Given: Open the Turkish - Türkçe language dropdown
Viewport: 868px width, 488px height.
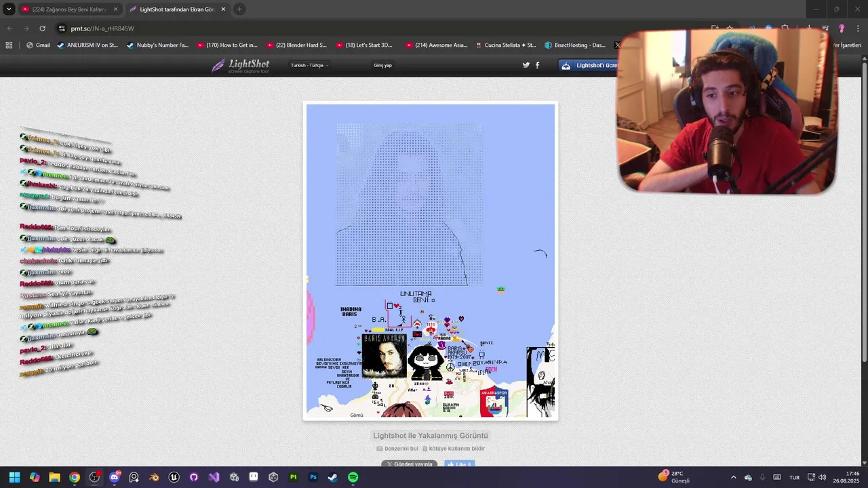Looking at the screenshot, I should tap(309, 65).
